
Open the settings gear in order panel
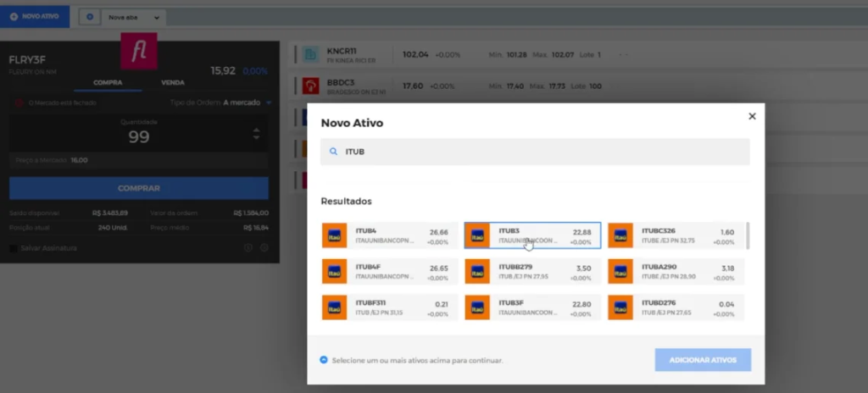pos(264,248)
